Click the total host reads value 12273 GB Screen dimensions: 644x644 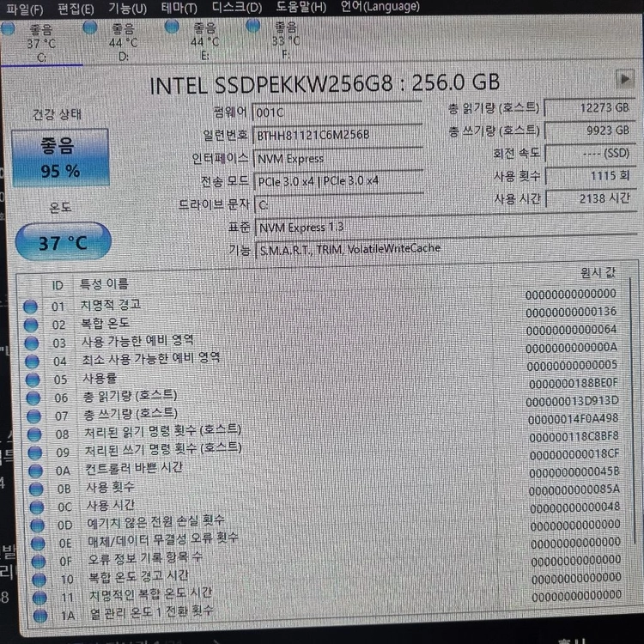(x=590, y=108)
